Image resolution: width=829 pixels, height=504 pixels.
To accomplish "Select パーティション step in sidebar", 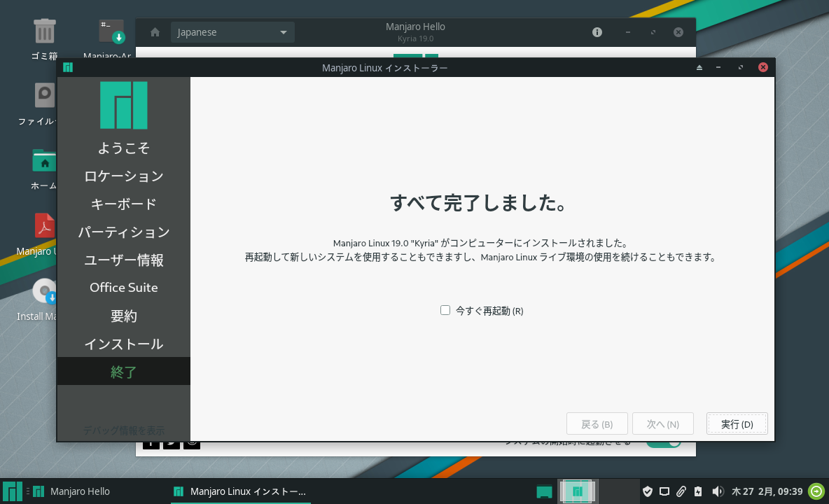I will (x=124, y=232).
